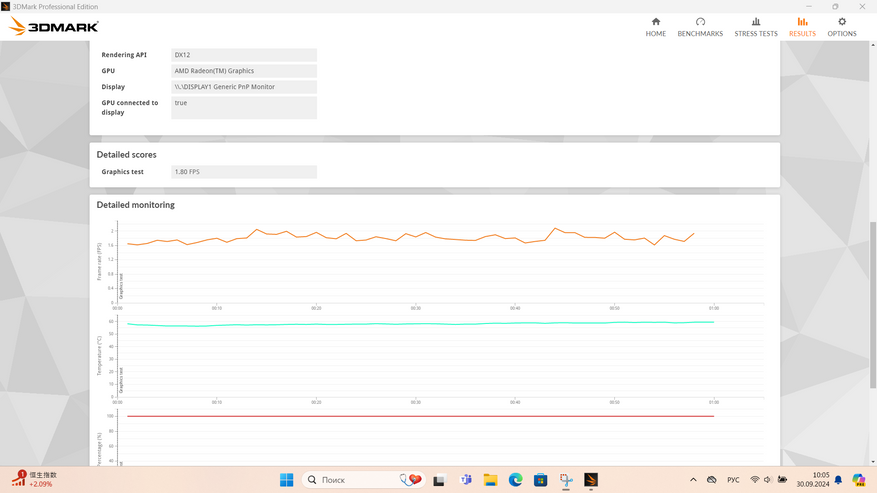Viewport: 877px width, 493px height.
Task: Click the Detailed monitoring heading
Action: pos(135,205)
